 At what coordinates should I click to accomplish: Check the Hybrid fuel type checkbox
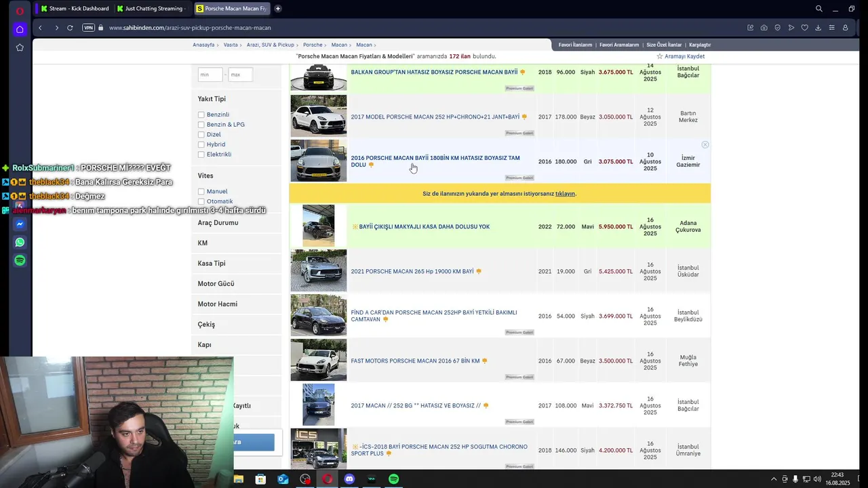click(201, 144)
